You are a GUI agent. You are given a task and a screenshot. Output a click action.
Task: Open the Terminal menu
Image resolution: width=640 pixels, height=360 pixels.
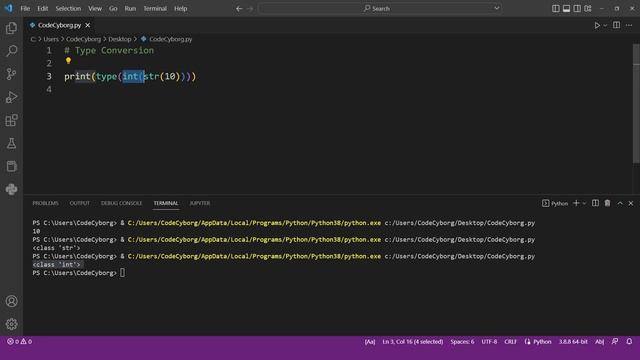coord(155,9)
